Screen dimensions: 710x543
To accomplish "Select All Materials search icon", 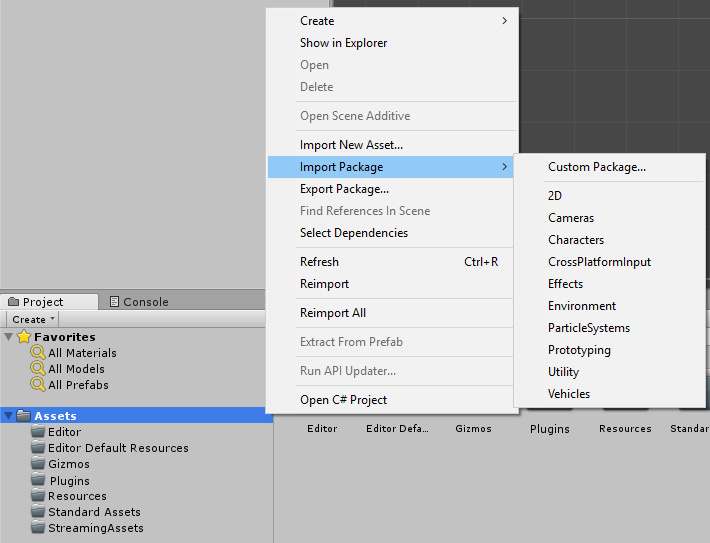I will [x=38, y=353].
